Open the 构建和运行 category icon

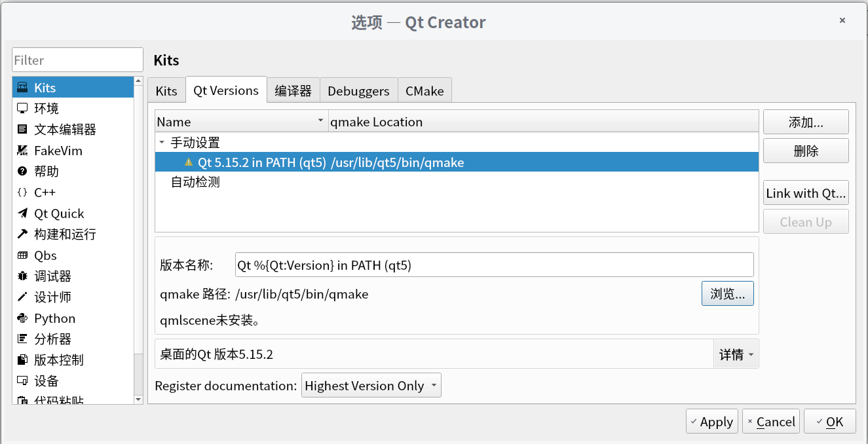coord(22,234)
